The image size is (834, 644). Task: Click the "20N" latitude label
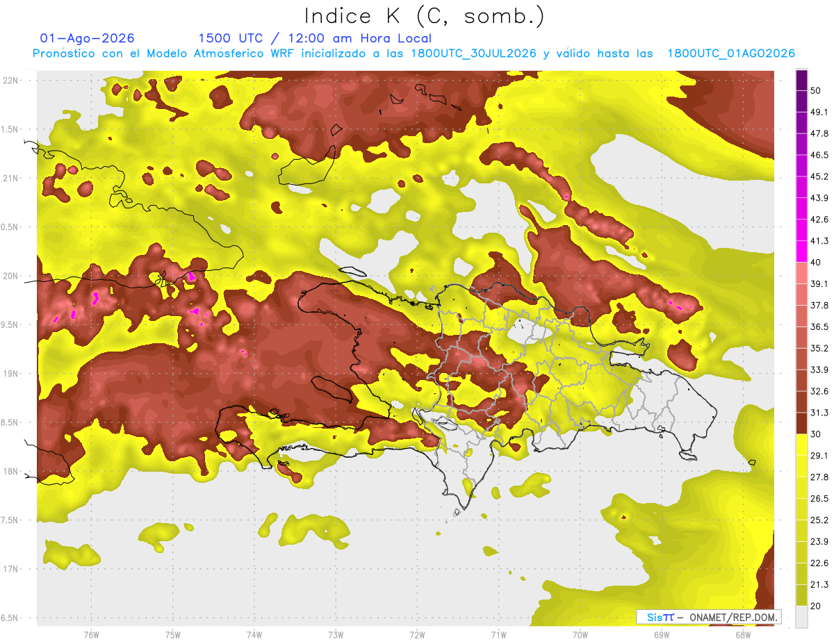coord(10,276)
